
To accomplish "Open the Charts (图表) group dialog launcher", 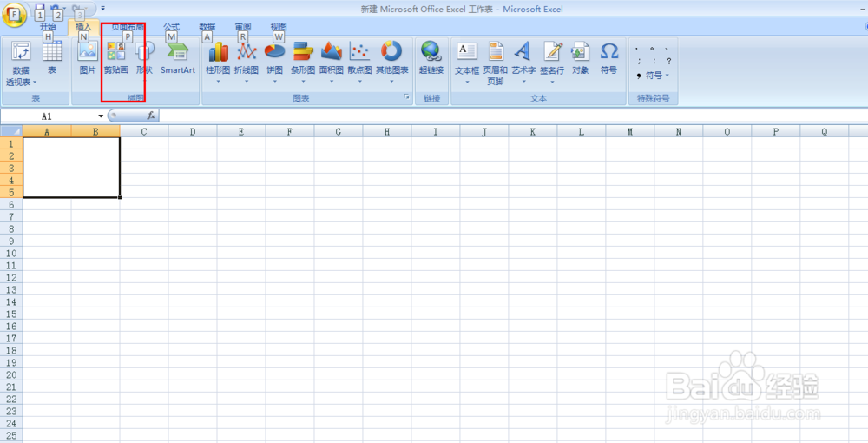I will tap(407, 97).
